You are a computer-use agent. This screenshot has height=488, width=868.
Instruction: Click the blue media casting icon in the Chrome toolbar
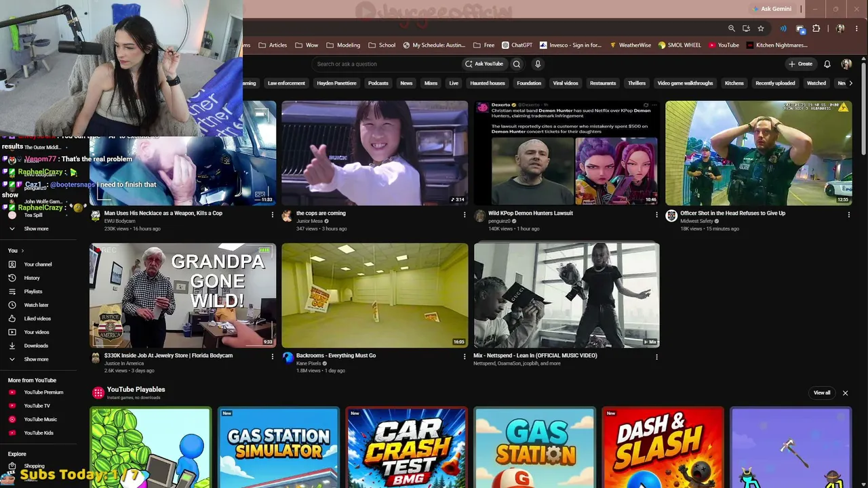click(783, 28)
